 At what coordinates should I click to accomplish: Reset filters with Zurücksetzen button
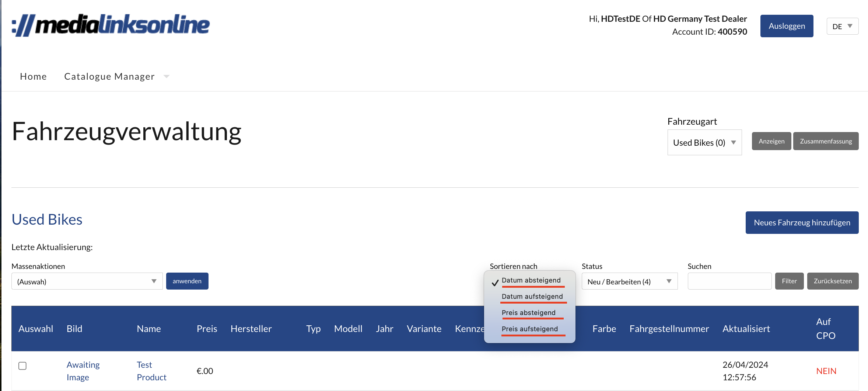tap(833, 281)
